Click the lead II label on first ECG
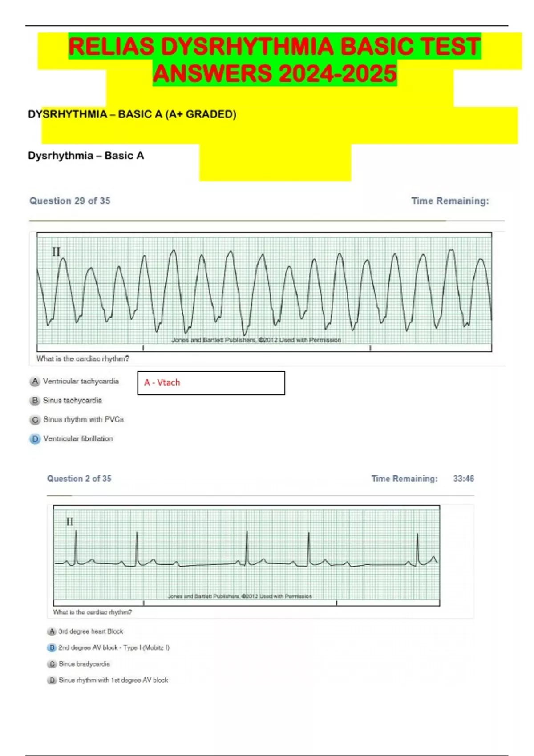This screenshot has height=756, width=534. pyautogui.click(x=56, y=252)
